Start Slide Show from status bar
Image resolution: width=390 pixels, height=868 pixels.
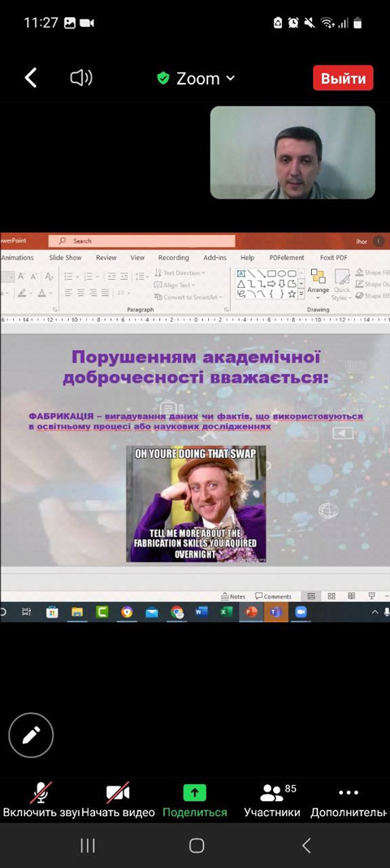click(x=372, y=596)
